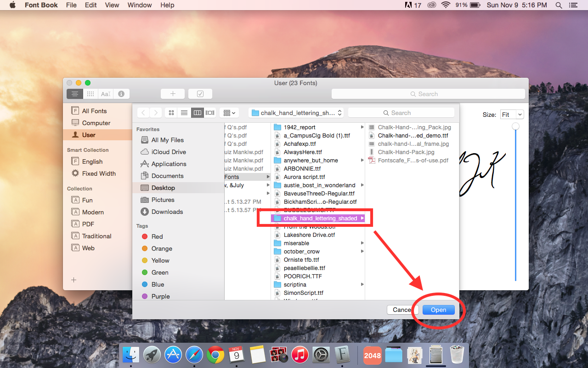Toggle Font Book custom Aa text view
Viewport: 588px width, 368px height.
pos(106,94)
